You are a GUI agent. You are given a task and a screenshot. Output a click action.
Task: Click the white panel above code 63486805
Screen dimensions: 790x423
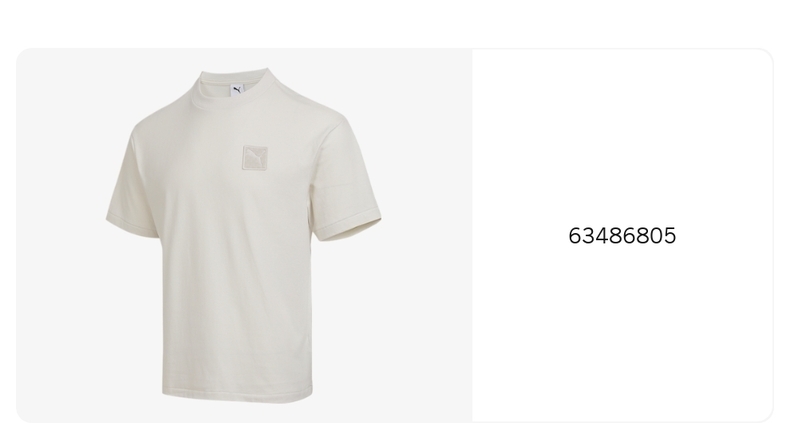(x=622, y=136)
